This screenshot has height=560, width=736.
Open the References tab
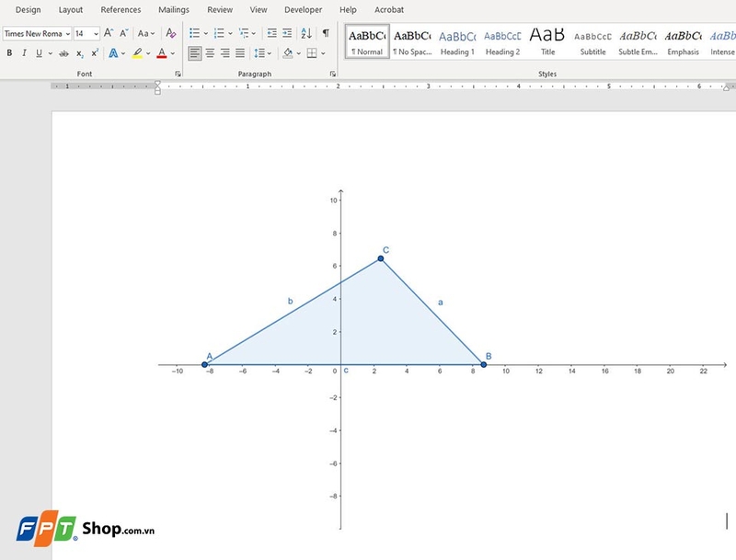pyautogui.click(x=121, y=9)
